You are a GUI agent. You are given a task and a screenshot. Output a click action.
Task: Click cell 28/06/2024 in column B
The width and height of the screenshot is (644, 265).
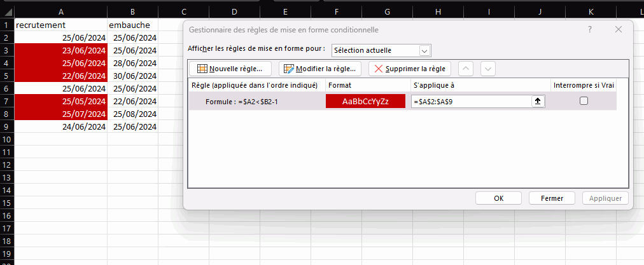click(x=132, y=63)
